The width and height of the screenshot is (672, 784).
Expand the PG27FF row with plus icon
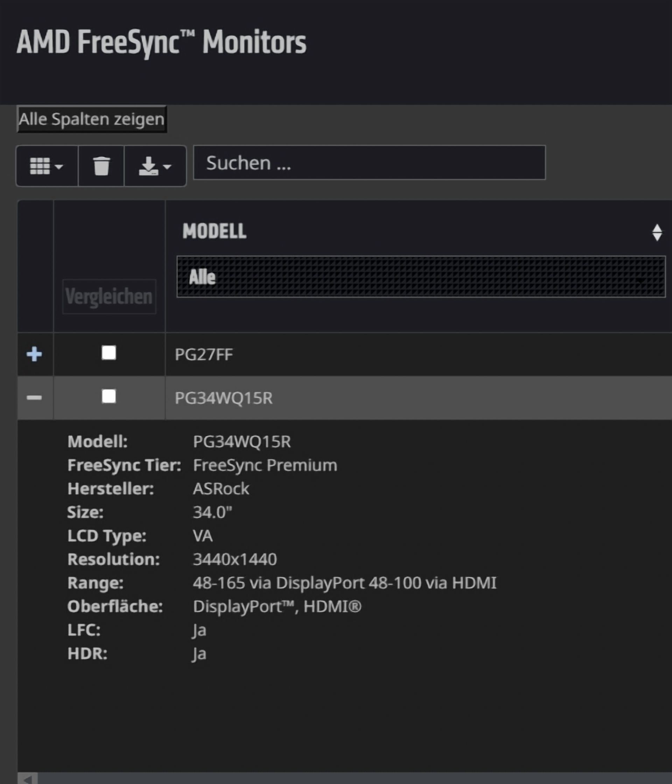click(34, 354)
